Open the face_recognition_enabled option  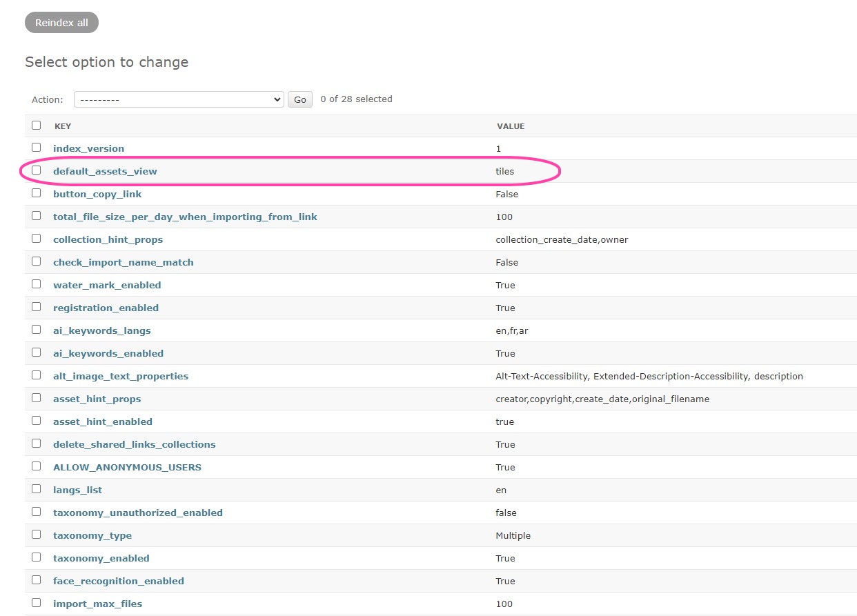(x=119, y=581)
